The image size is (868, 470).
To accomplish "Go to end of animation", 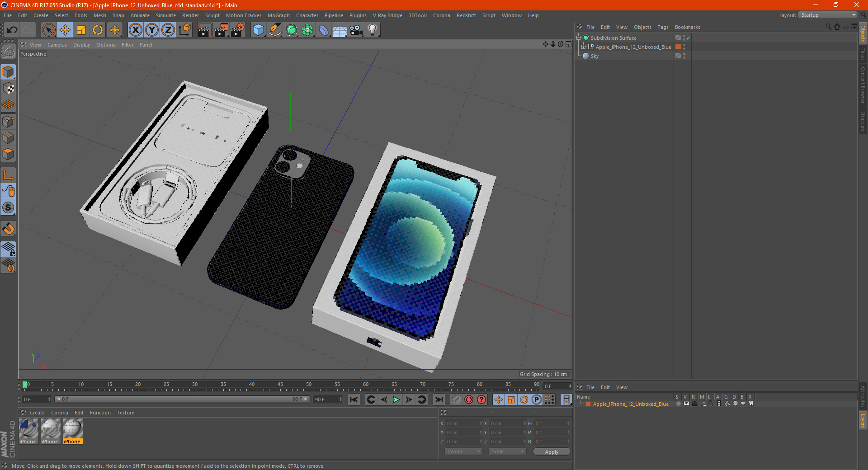I will coord(439,399).
